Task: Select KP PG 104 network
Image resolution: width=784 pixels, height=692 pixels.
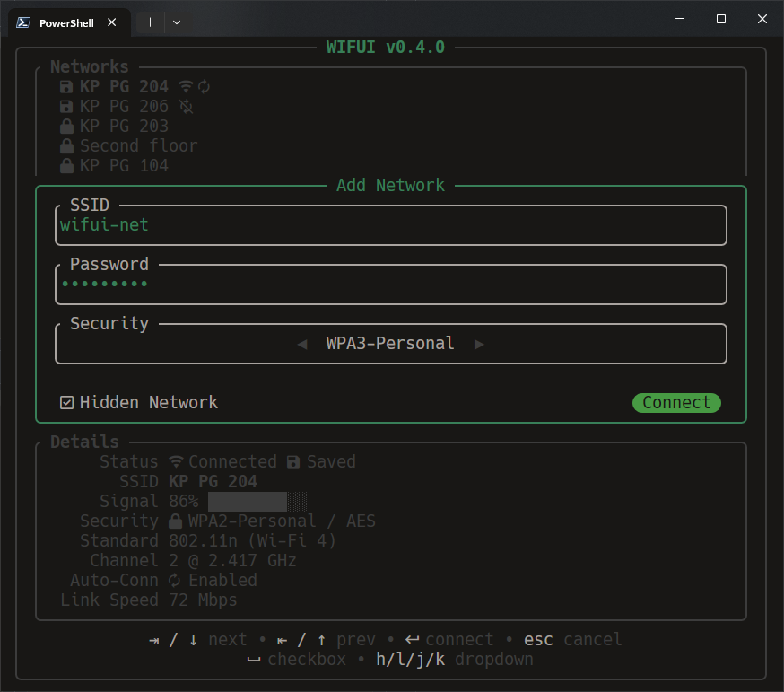Action: [x=124, y=166]
